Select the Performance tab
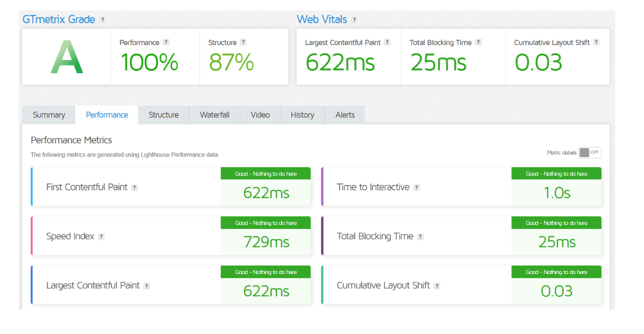 (107, 115)
